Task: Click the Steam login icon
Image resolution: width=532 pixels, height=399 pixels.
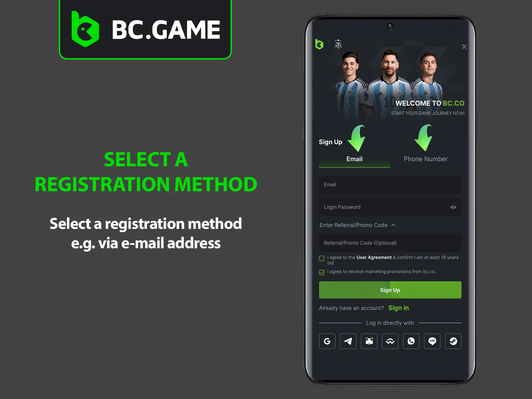Action: (454, 341)
